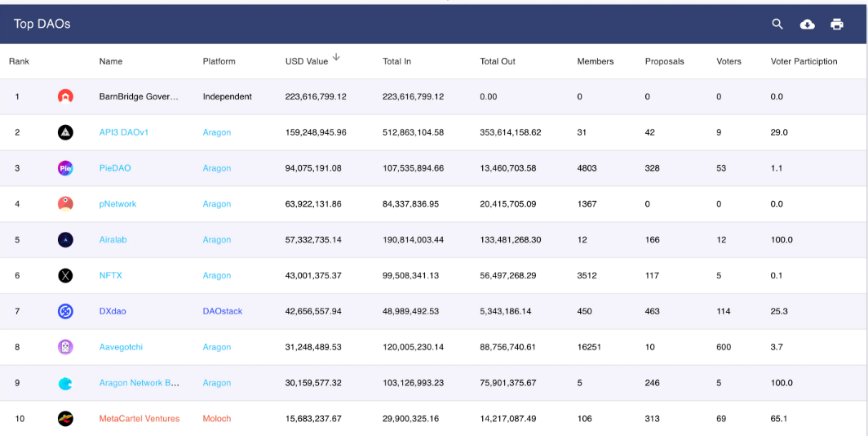Open the Aragon platform link in pNetwork row
Screen dimensions: 868x436
pyautogui.click(x=216, y=204)
